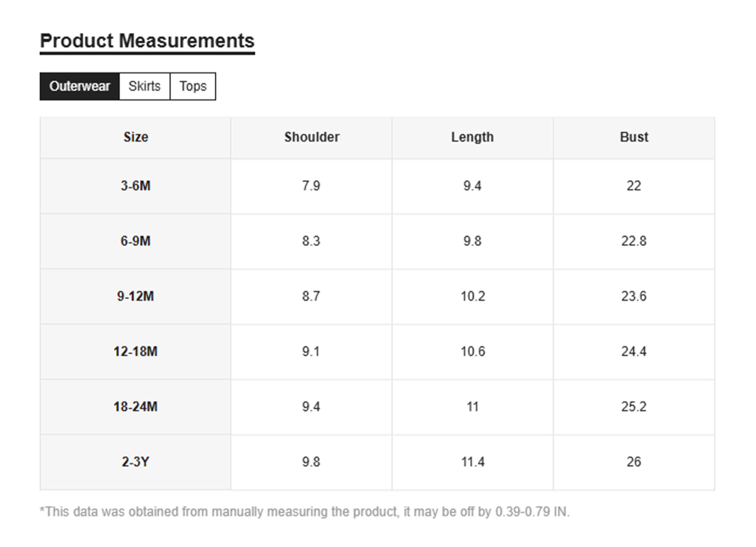The width and height of the screenshot is (756, 547).
Task: Select the 2-3Y size row label
Action: click(x=136, y=462)
